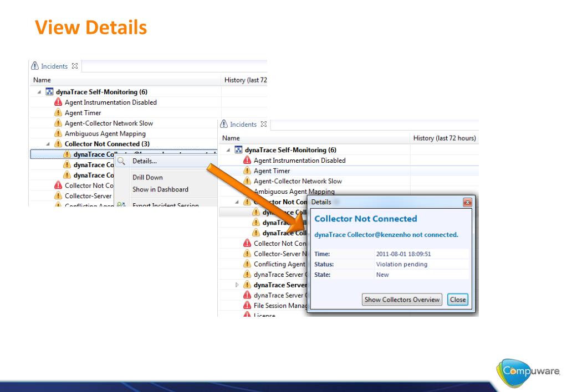Collapse dynaTrace Self-Monitoring (6) in left window

(39, 92)
